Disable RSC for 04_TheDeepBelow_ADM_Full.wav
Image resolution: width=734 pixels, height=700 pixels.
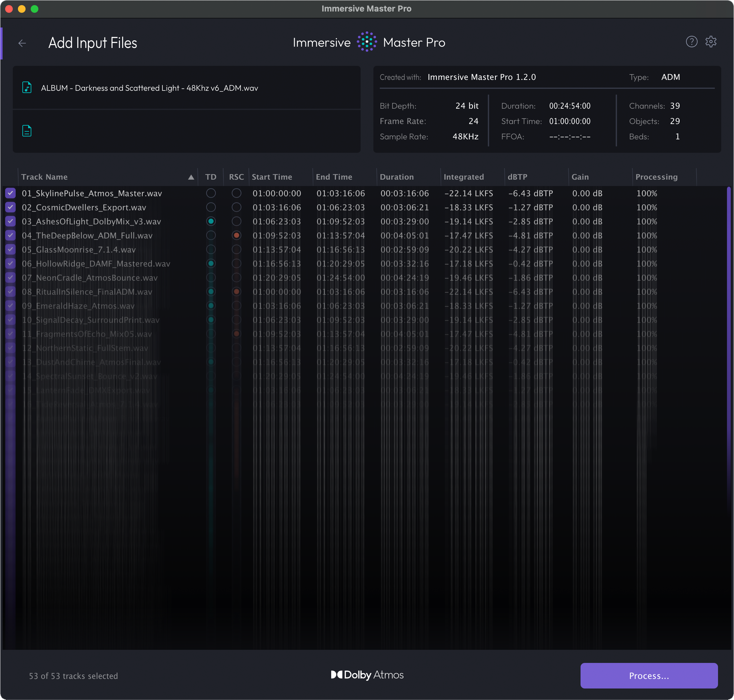[236, 236]
